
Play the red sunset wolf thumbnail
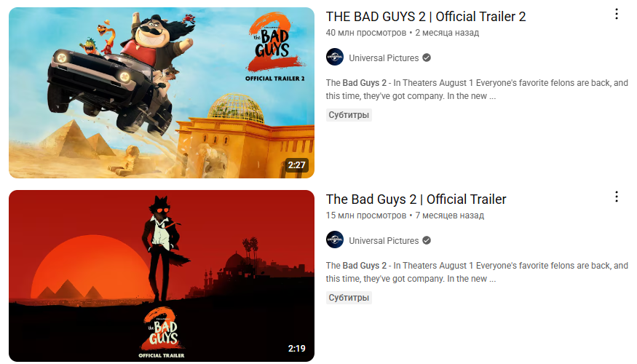(x=162, y=276)
